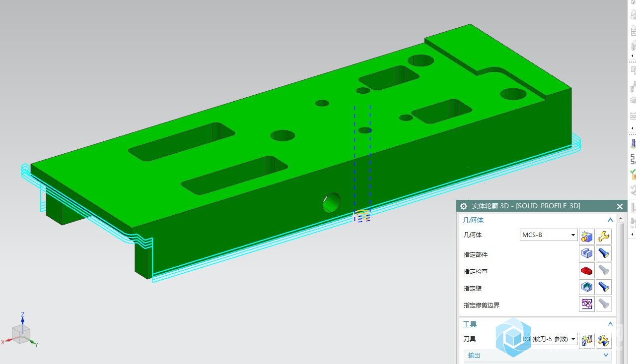Click the 指定检查 display flashlight icon

tap(604, 270)
